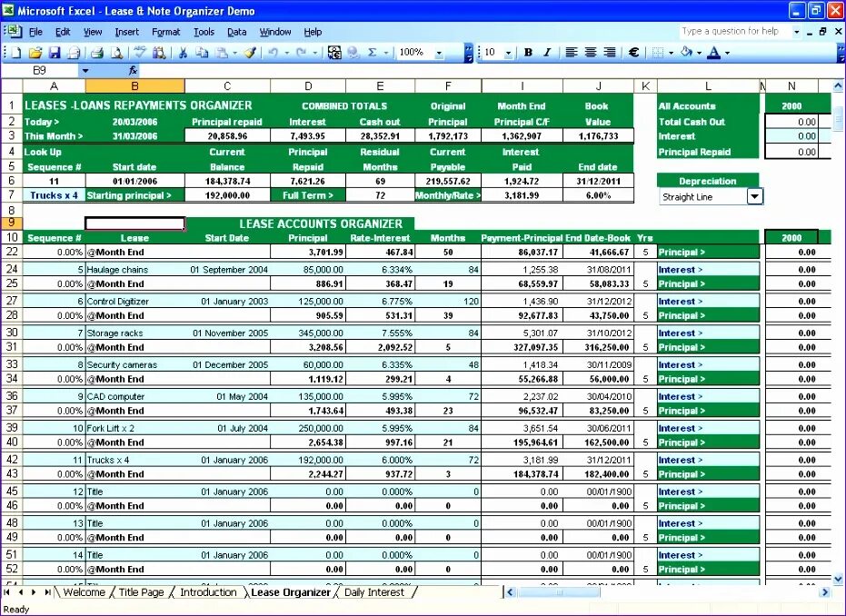Select the Security cameras lease cell

[134, 364]
